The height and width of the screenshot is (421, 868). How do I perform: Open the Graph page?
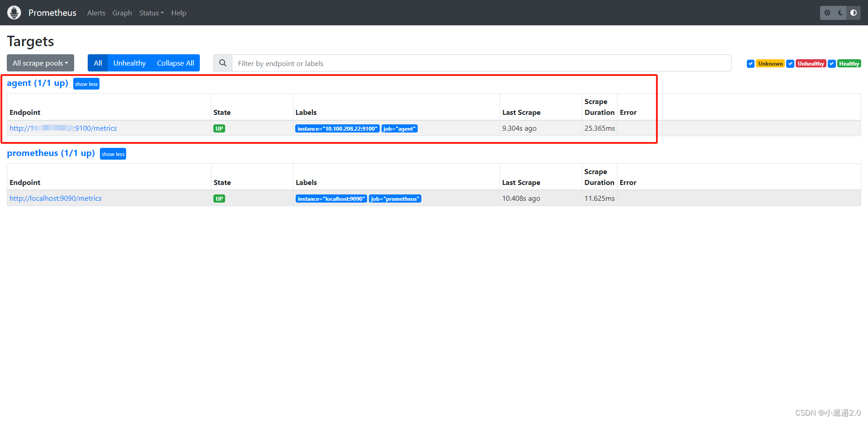click(122, 13)
